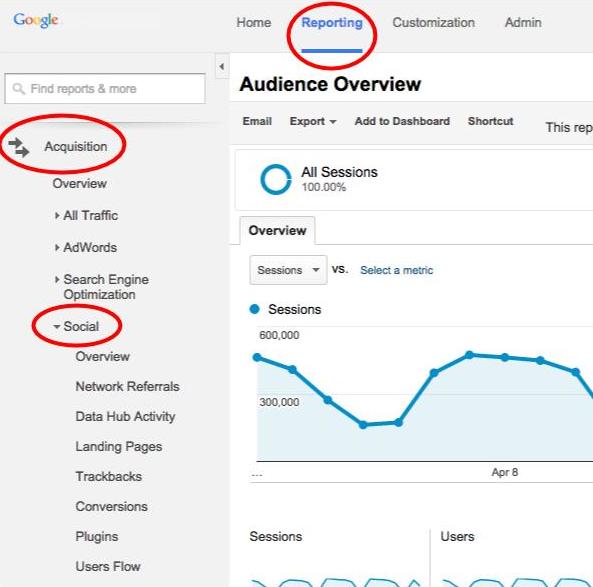Image resolution: width=593 pixels, height=587 pixels.
Task: Collapse the Social section
Action: tap(57, 326)
